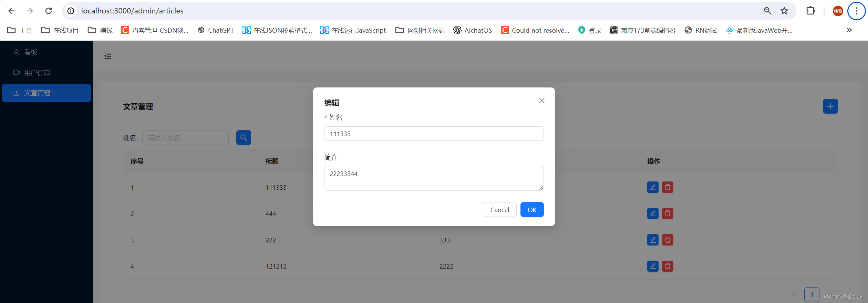Edit row 4 article 121212
The width and height of the screenshot is (868, 303).
point(653,266)
